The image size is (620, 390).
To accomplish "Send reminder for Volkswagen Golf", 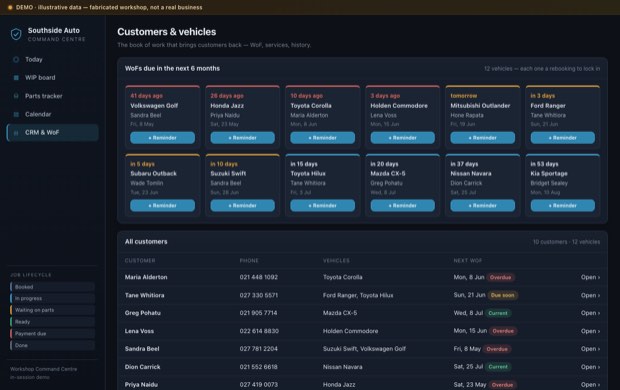I will 163,138.
